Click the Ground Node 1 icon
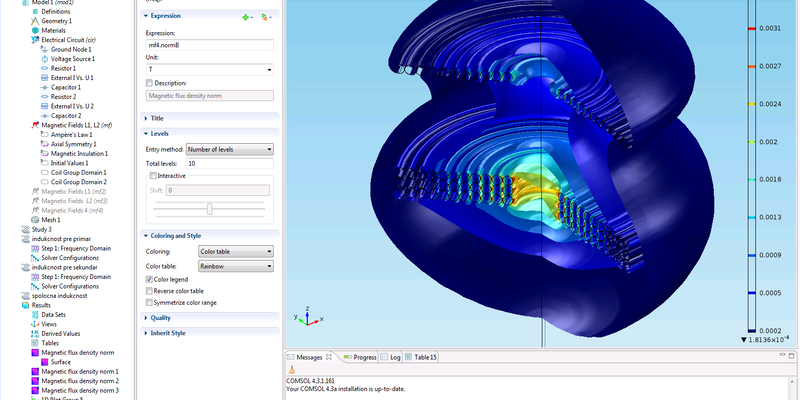Screen dimensions: 800x400 44,49
